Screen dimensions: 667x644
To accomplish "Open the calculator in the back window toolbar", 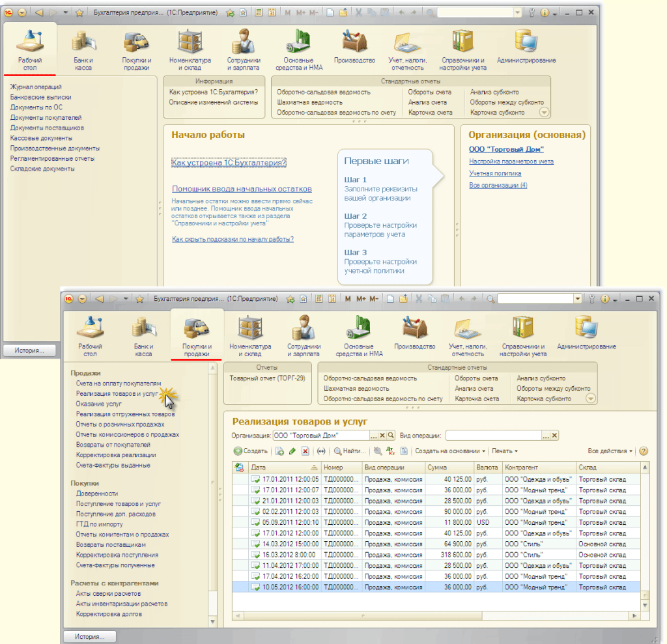I will [259, 12].
